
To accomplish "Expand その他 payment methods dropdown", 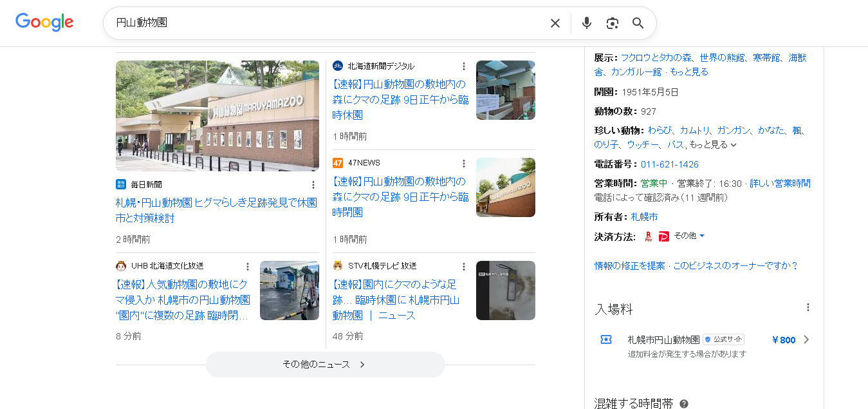I will tap(689, 236).
